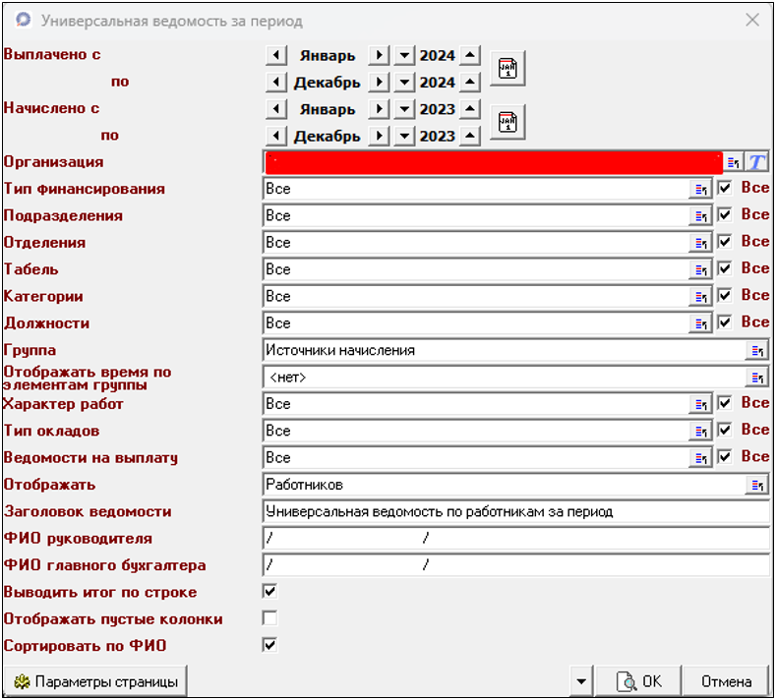Disable Сортировать по ФИО checkbox

click(269, 645)
